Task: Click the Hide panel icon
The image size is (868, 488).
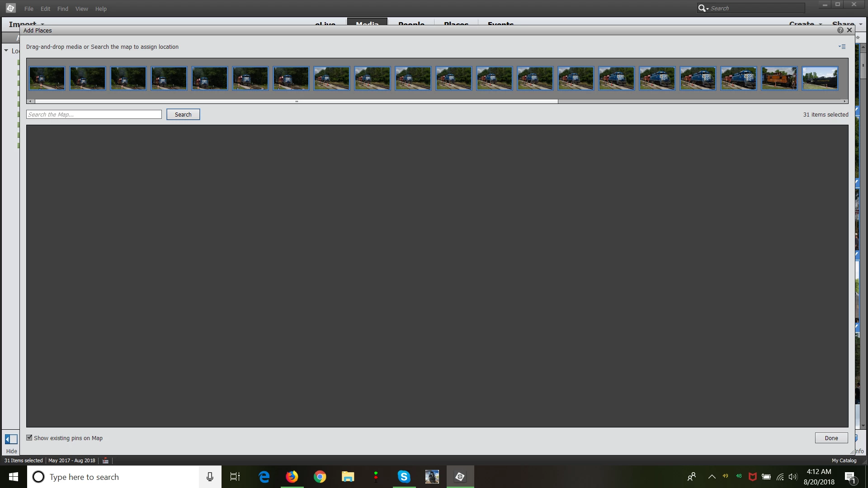Action: coord(11,439)
